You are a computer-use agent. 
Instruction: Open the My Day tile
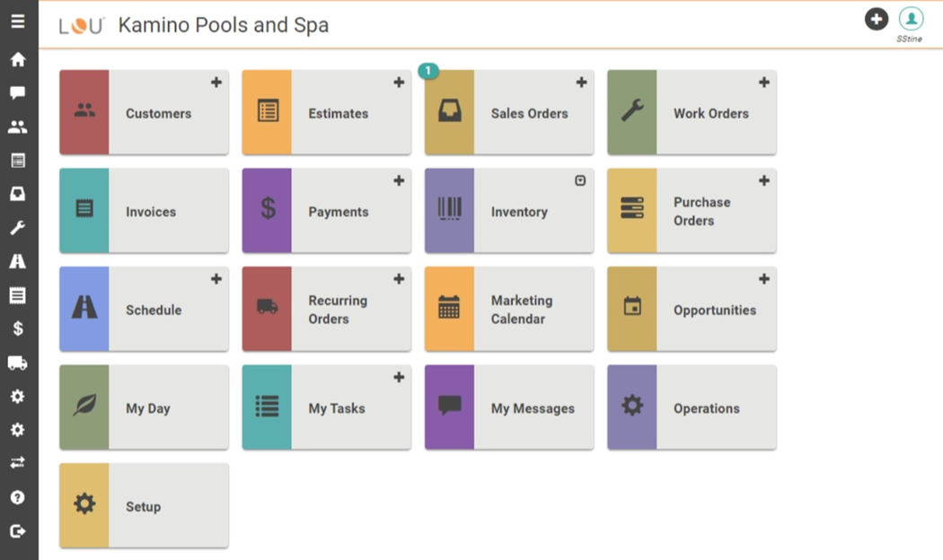coord(144,408)
